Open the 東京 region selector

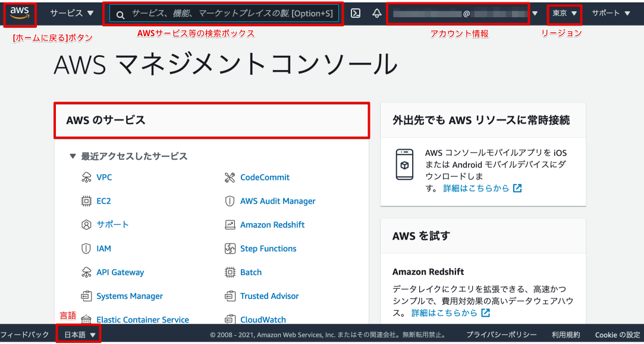point(565,13)
